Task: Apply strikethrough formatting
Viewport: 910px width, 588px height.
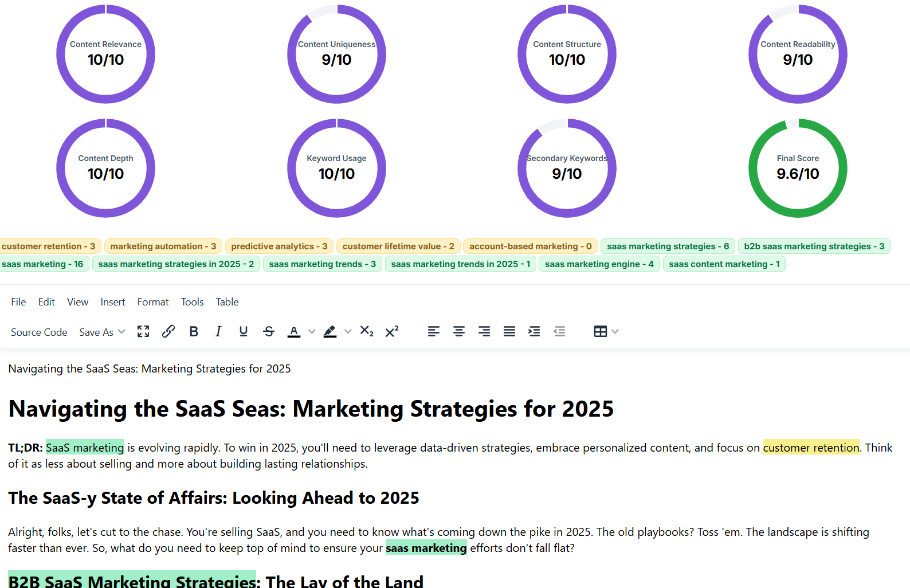Action: (x=269, y=331)
